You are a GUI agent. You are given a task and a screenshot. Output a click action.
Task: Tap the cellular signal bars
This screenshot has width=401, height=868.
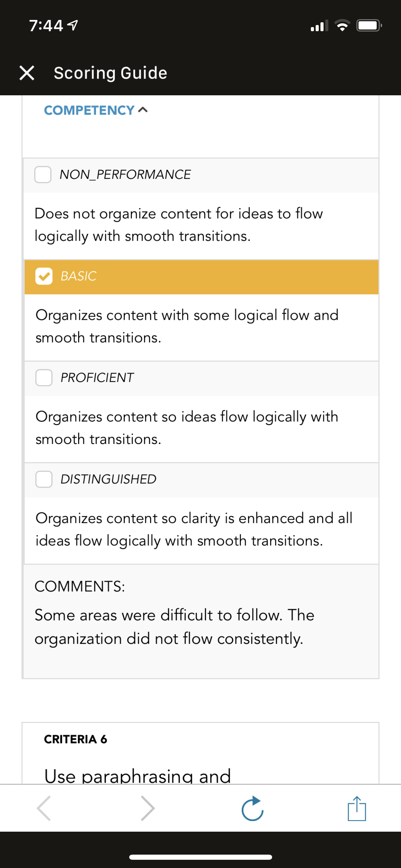point(319,26)
